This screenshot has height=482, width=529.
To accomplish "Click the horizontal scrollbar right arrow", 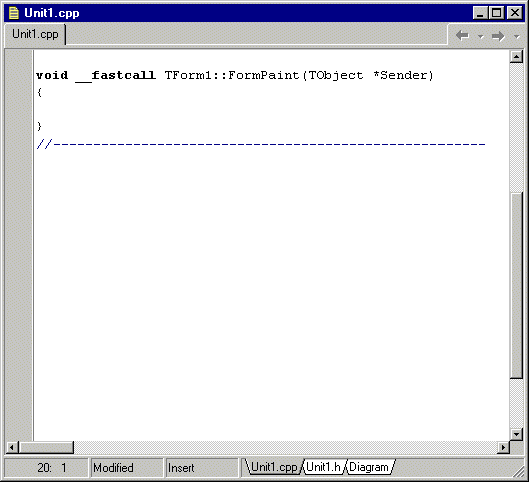I will tap(503, 448).
